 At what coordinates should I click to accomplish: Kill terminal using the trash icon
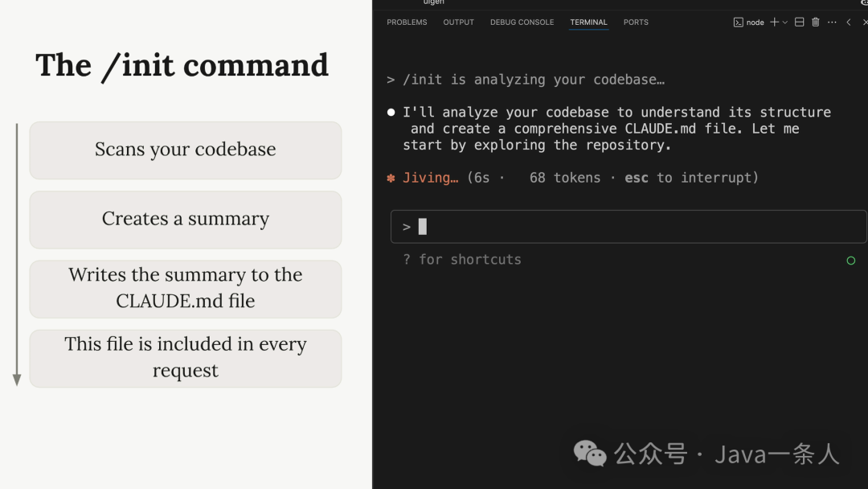816,23
